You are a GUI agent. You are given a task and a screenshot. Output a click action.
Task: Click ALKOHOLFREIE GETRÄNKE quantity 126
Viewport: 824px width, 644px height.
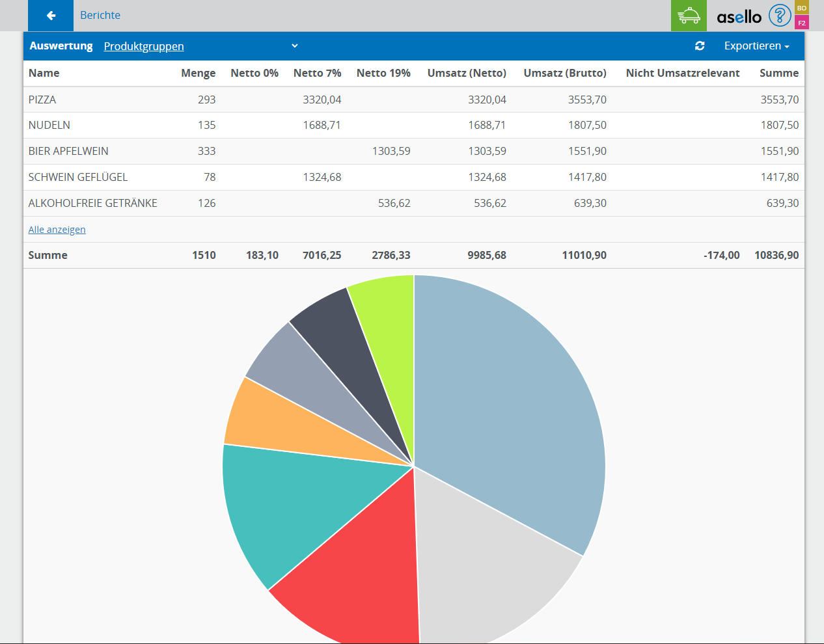207,203
